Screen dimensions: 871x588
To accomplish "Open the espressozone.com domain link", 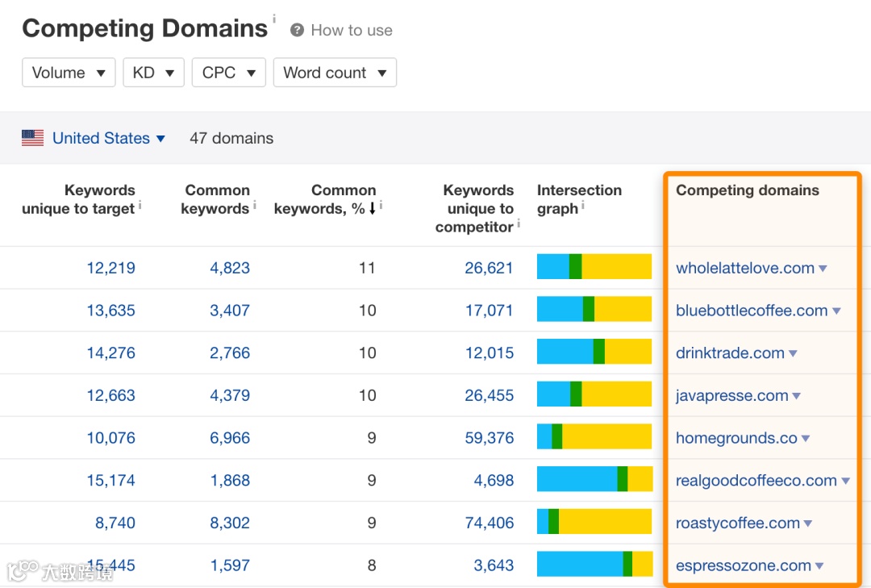I will (x=744, y=565).
